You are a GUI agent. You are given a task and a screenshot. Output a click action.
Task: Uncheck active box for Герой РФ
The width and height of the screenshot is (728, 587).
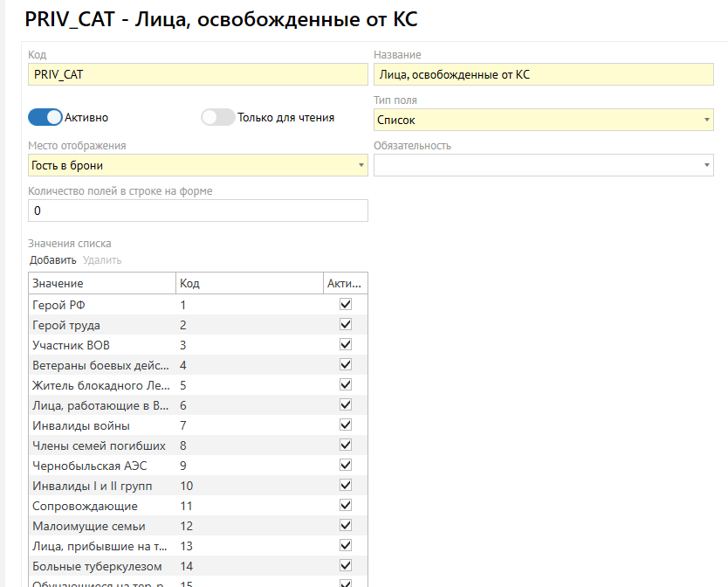[346, 305]
